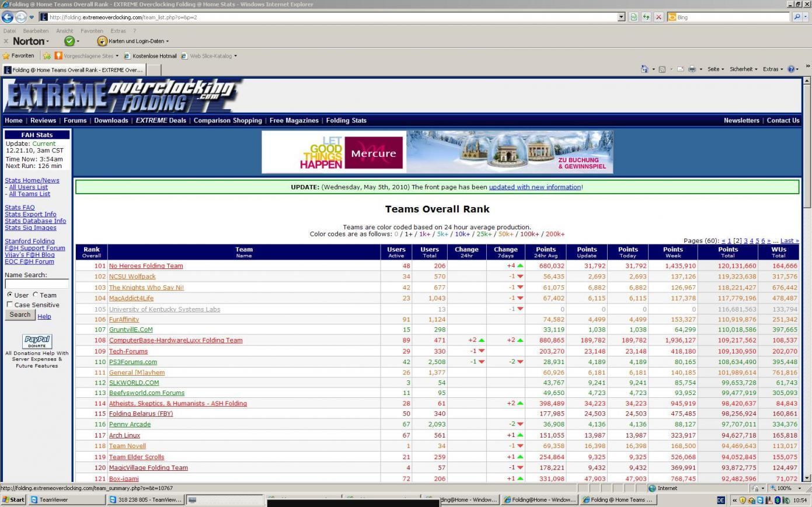Click the compatibility view icon beside address bar
Screen dimensions: 812x507
point(634,17)
